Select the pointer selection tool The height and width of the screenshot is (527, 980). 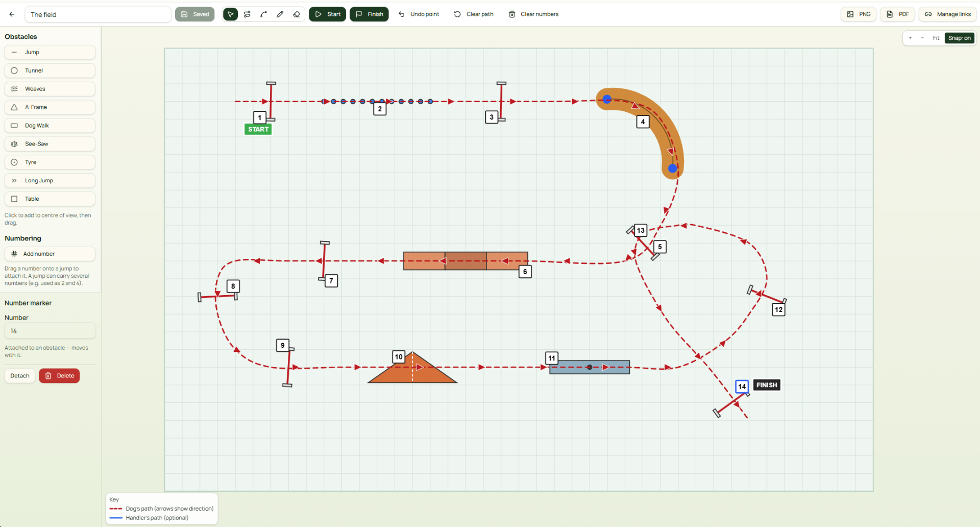[231, 14]
